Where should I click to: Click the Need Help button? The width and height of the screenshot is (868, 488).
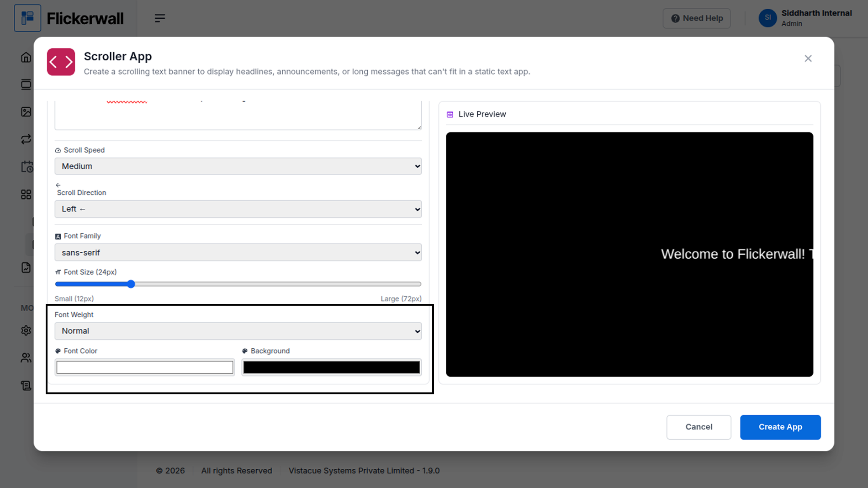point(697,18)
